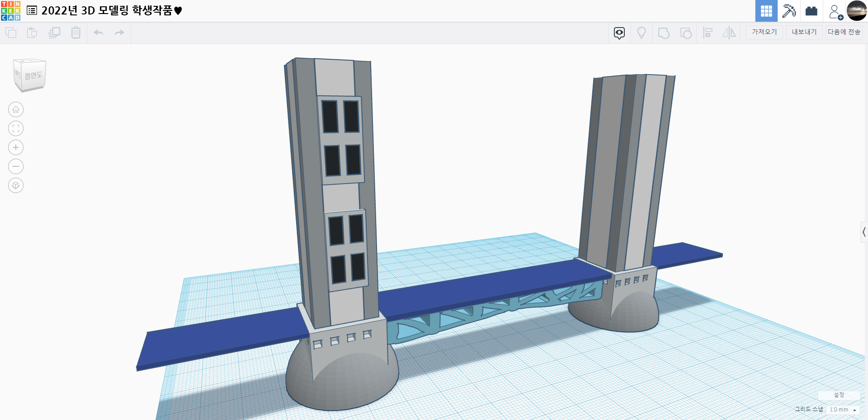The image size is (868, 420).
Task: Fit all in view icon
Action: 16,128
